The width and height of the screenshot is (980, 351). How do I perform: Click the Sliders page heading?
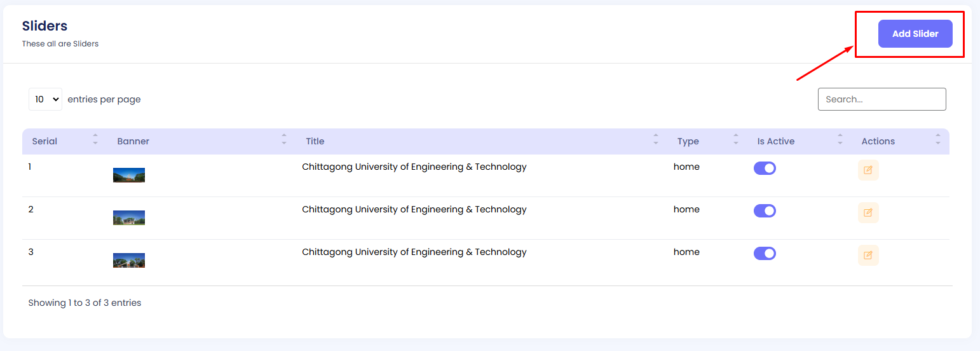[44, 26]
